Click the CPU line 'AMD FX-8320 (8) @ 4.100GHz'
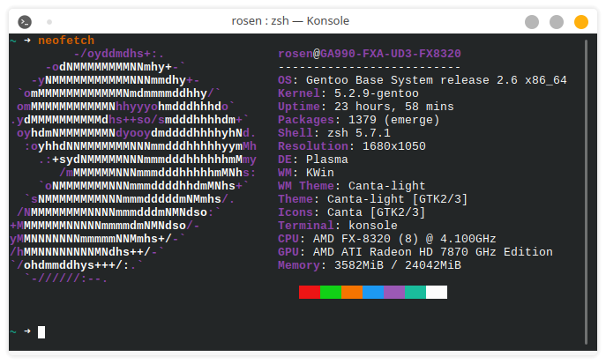This screenshot has width=606, height=364. tap(387, 239)
